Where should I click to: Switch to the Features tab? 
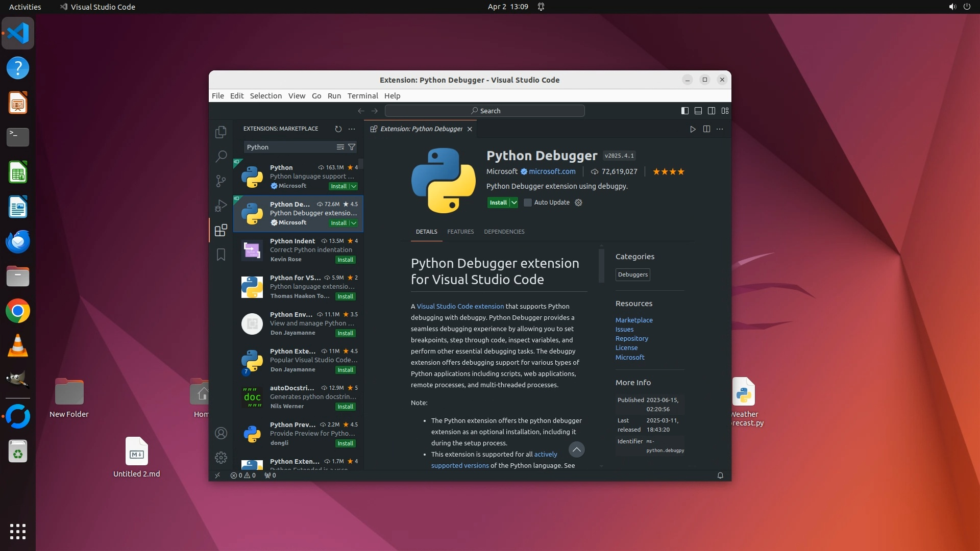(460, 232)
